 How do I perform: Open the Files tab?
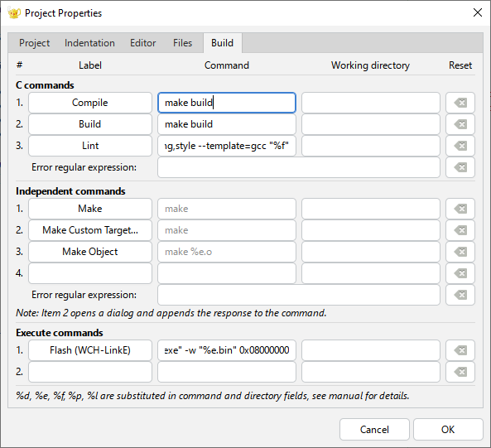[x=182, y=43]
